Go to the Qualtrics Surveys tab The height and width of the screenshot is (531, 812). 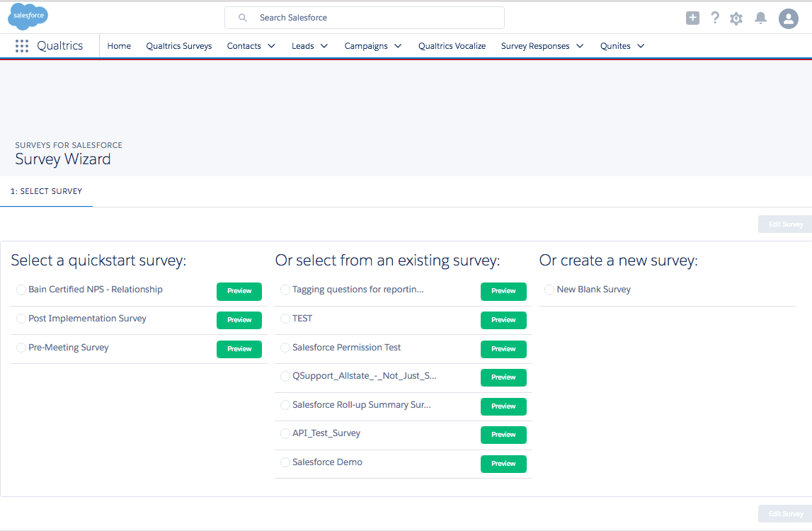click(x=178, y=46)
